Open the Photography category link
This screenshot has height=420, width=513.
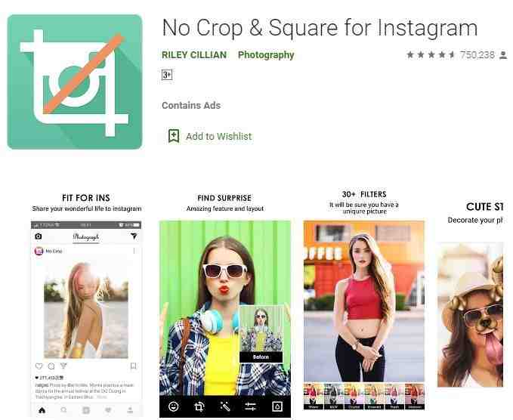[266, 54]
